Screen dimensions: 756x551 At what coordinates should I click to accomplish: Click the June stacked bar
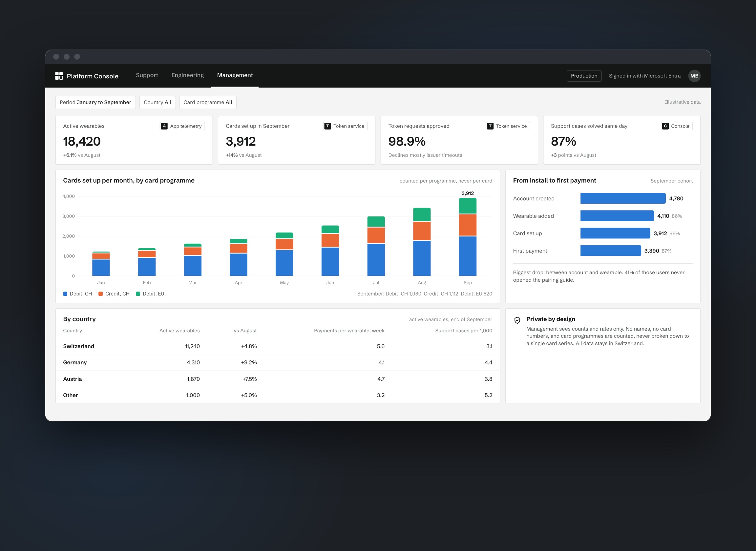point(330,251)
